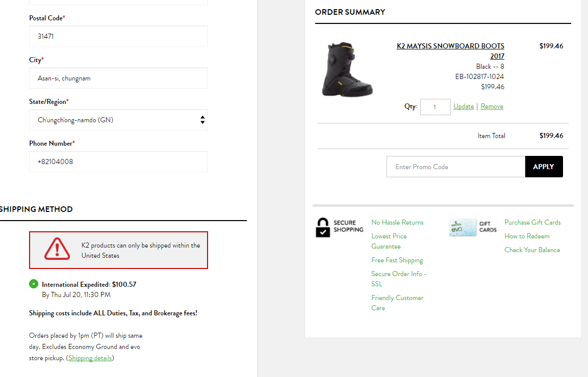The image size is (588, 377).
Task: Open K2 Maysis Snowboard Boots 2017 link
Action: pos(450,51)
